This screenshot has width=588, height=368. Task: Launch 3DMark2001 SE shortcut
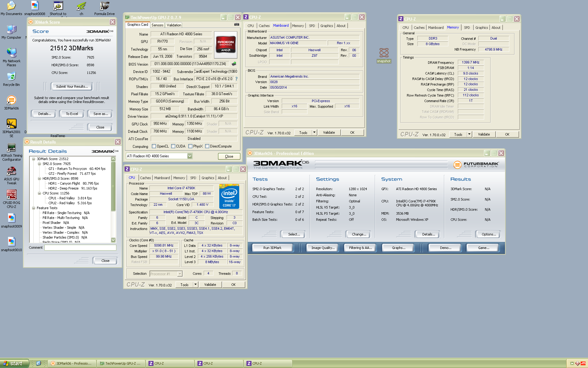tap(11, 128)
